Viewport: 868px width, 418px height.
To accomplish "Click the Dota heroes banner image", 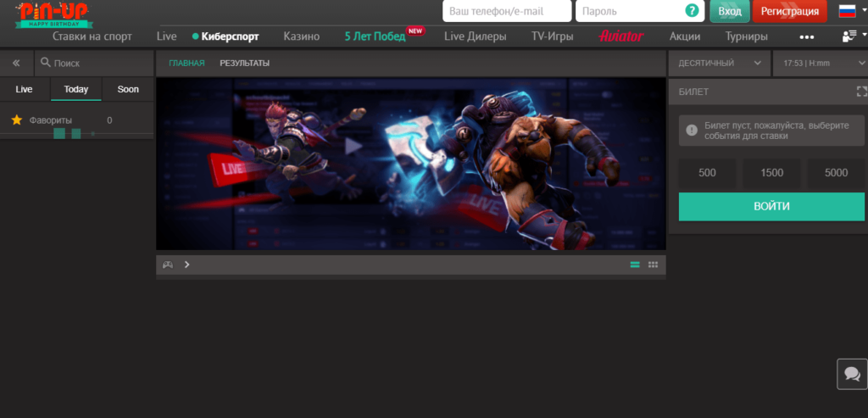I will click(x=411, y=164).
